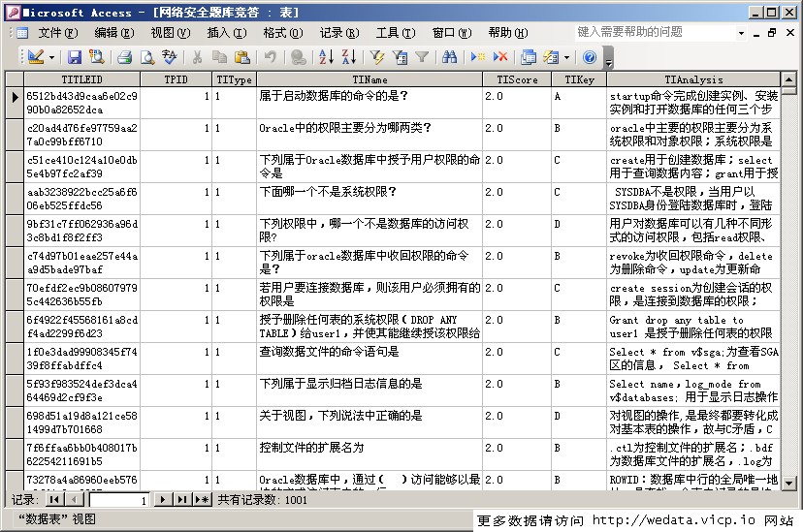This screenshot has width=803, height=532.
Task: Click the Undo arrow icon
Action: pos(271,57)
